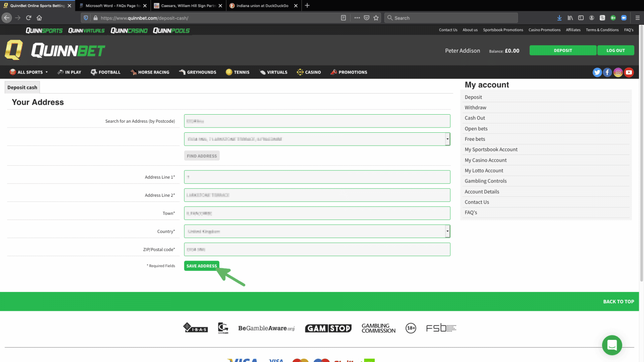Bookmark page with the star icon

376,18
